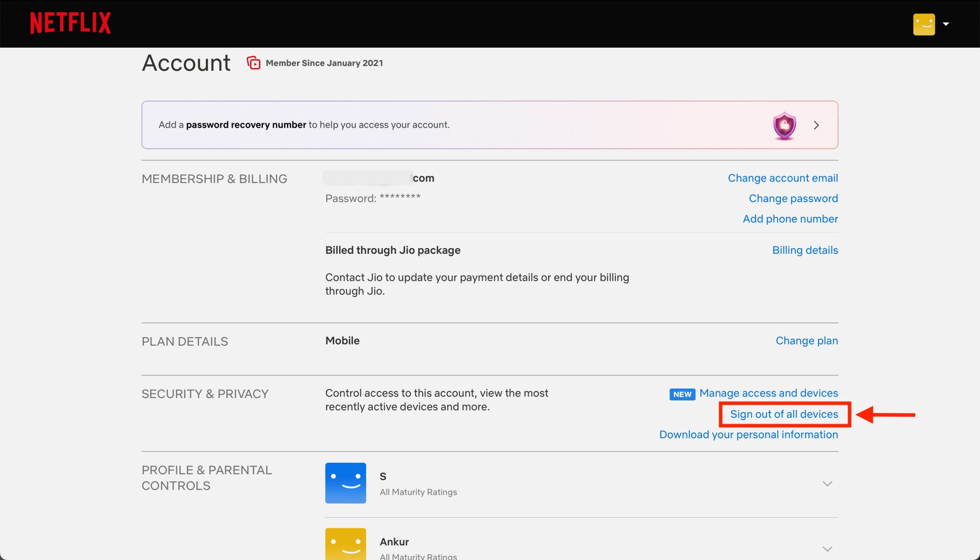Image resolution: width=980 pixels, height=560 pixels.
Task: Click the Netflix logo
Action: tap(70, 23)
